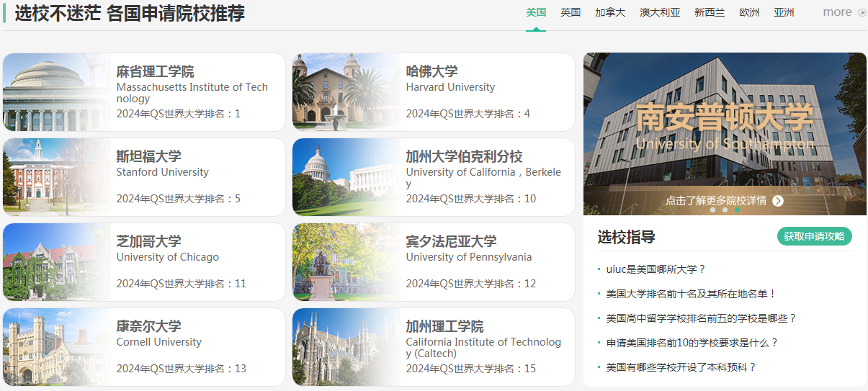
Task: Open the 麻省理工学院 school title
Action: [x=155, y=72]
